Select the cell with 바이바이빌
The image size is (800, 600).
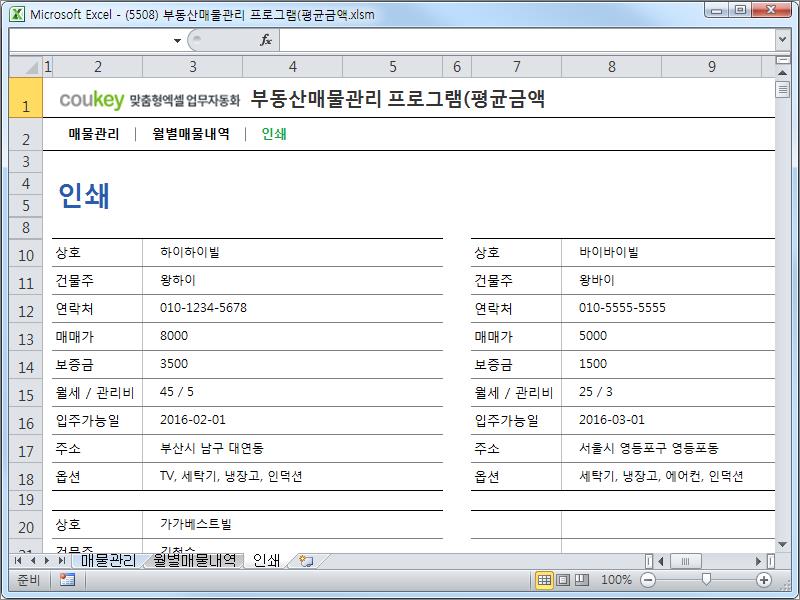pos(668,252)
